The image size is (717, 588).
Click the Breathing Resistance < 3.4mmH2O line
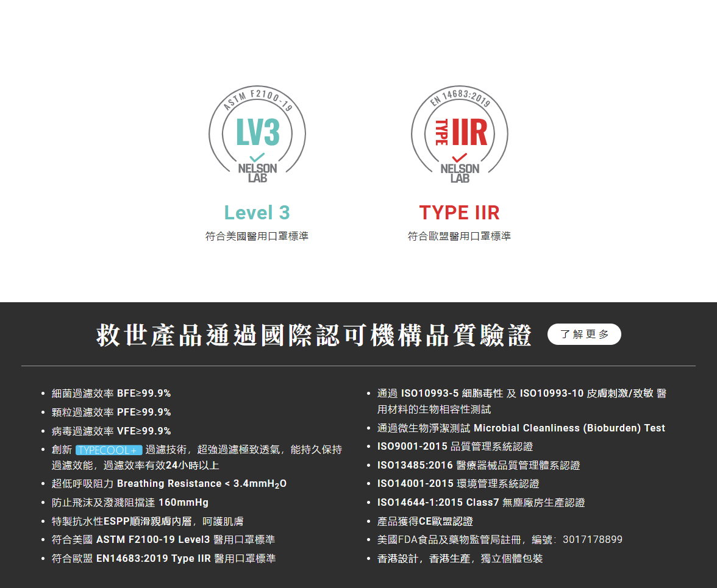click(x=169, y=484)
